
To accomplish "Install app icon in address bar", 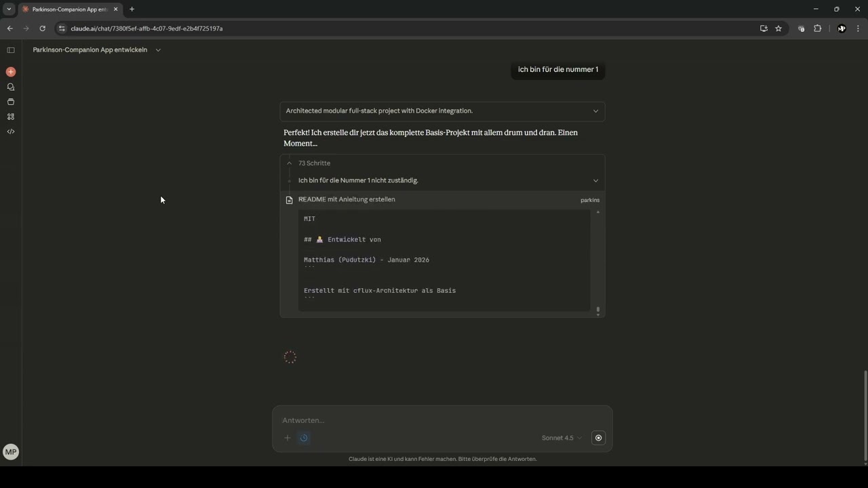I will click(x=764, y=28).
